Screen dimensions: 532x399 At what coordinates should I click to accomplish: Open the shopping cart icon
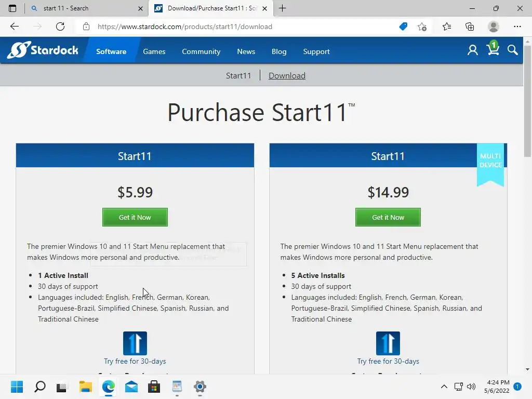tap(493, 48)
